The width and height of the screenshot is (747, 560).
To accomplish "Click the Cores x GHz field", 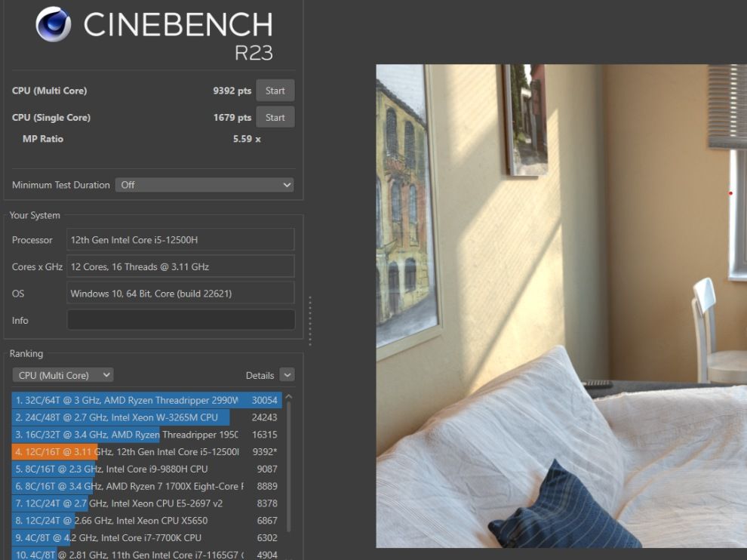I will pos(180,266).
